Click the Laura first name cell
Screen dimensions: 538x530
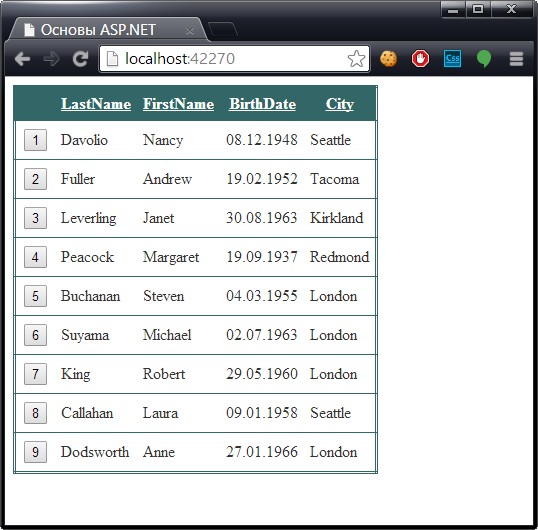click(x=161, y=413)
